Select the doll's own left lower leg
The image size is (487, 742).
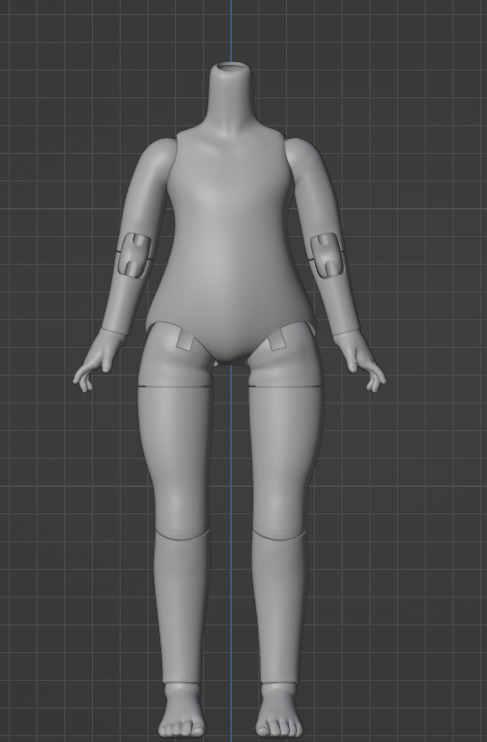pyautogui.click(x=279, y=608)
